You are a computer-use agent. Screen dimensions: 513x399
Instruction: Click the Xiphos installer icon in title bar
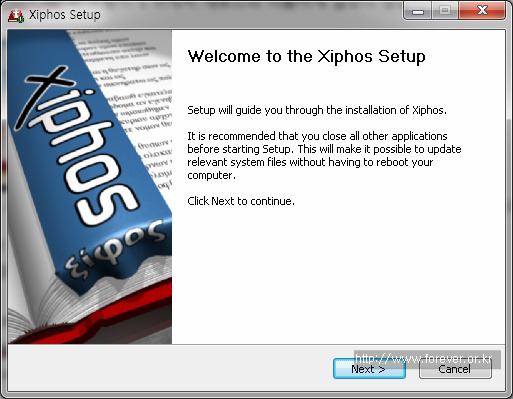(x=16, y=15)
